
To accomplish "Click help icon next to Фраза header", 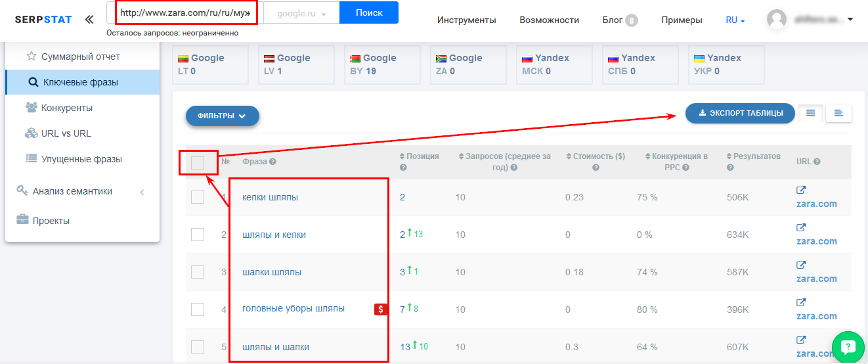I will (272, 162).
